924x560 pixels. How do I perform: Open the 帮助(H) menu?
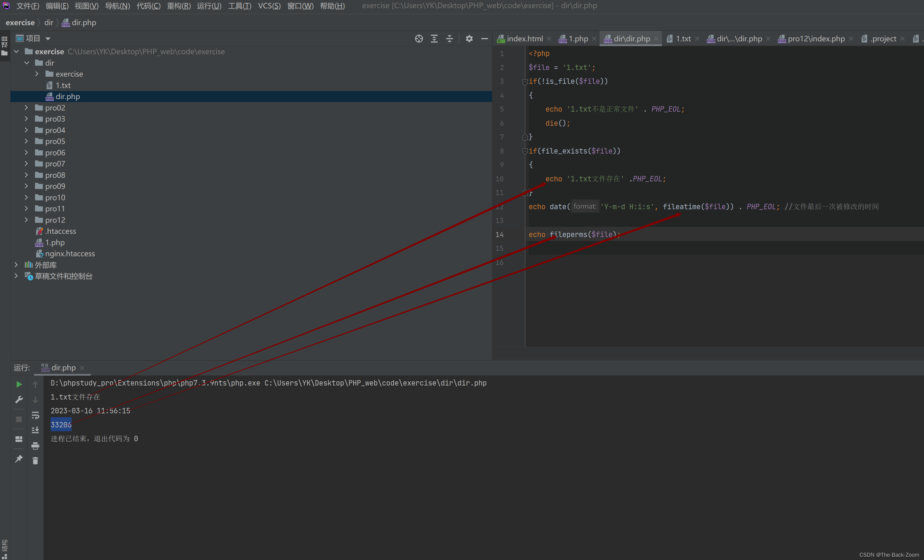tap(332, 6)
